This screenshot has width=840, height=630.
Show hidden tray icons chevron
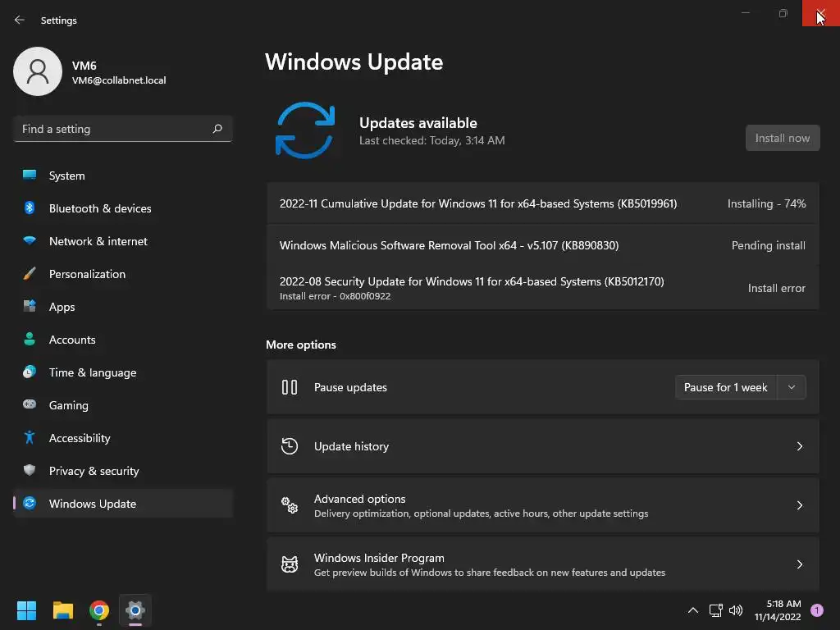(x=692, y=610)
